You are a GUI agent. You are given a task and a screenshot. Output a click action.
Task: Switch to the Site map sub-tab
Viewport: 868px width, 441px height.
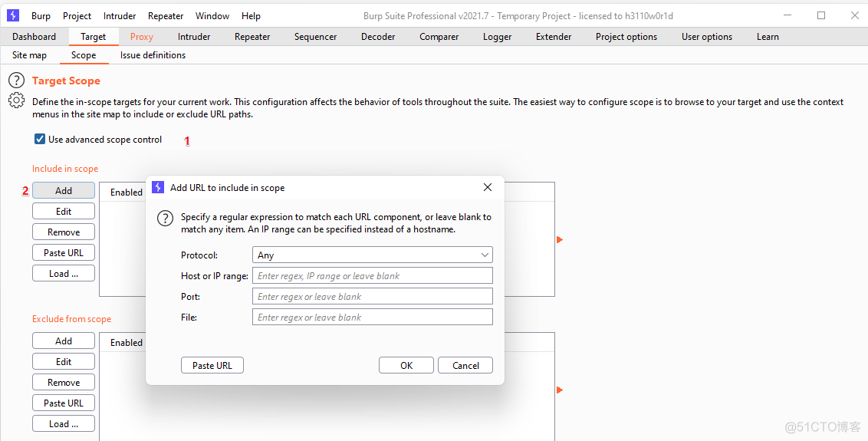click(29, 55)
